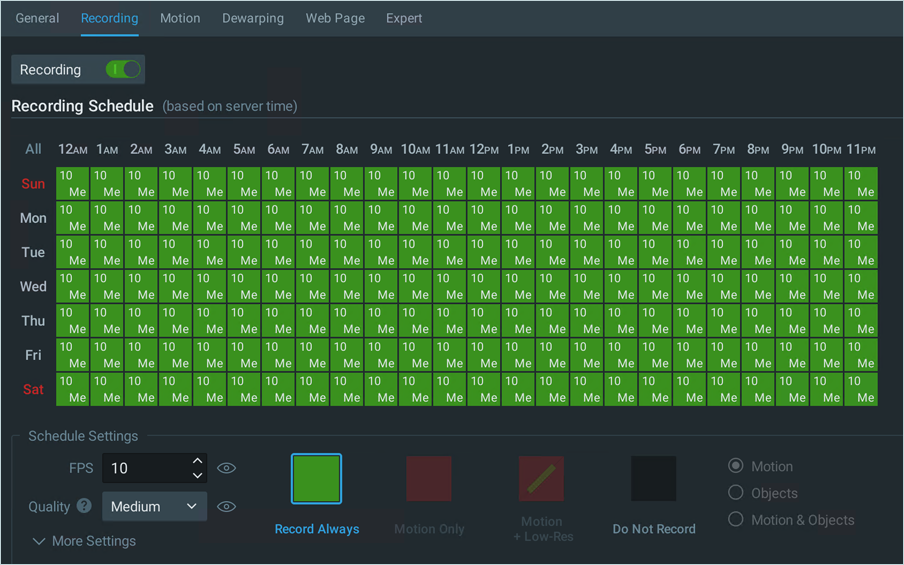
Task: Go to the Expert tab
Action: coord(404,18)
